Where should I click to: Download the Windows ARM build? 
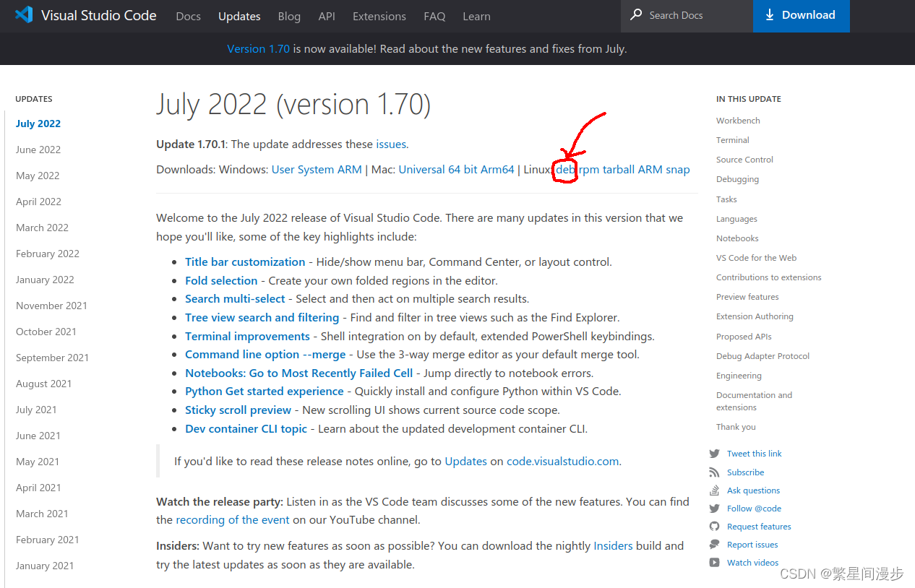pos(350,170)
